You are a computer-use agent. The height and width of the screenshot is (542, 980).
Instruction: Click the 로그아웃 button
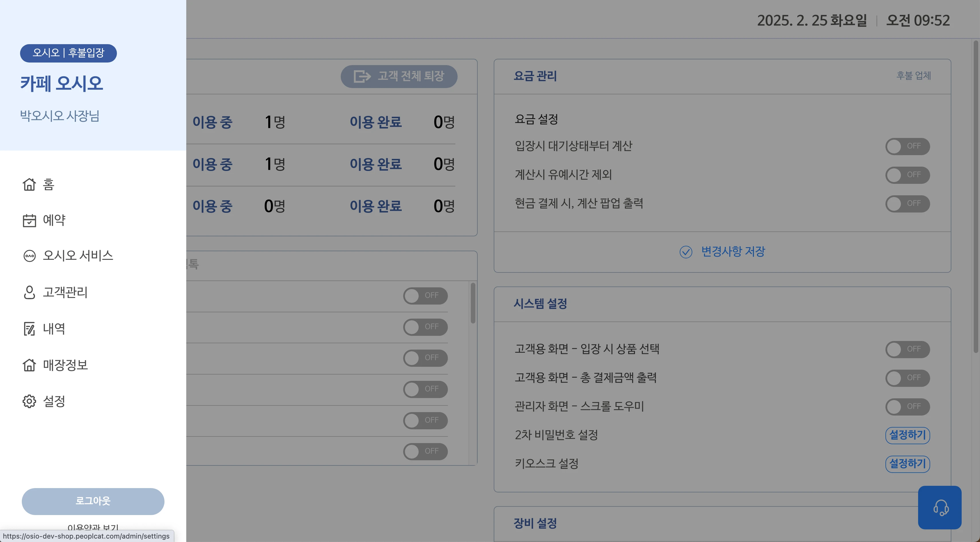coord(93,501)
